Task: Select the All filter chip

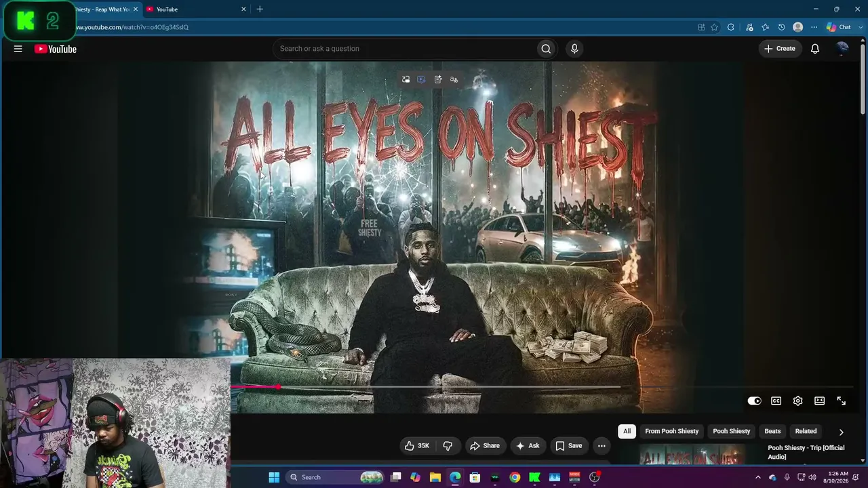Action: click(x=627, y=431)
